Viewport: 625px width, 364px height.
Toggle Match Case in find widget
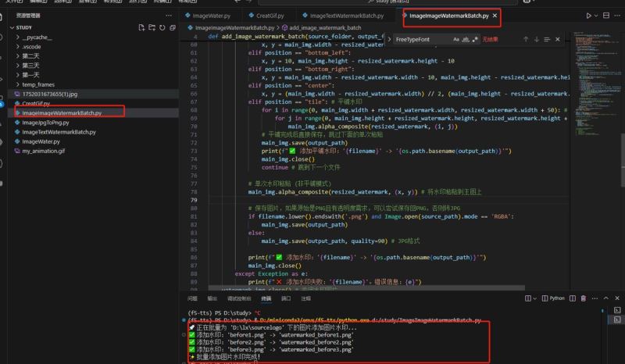coord(456,39)
